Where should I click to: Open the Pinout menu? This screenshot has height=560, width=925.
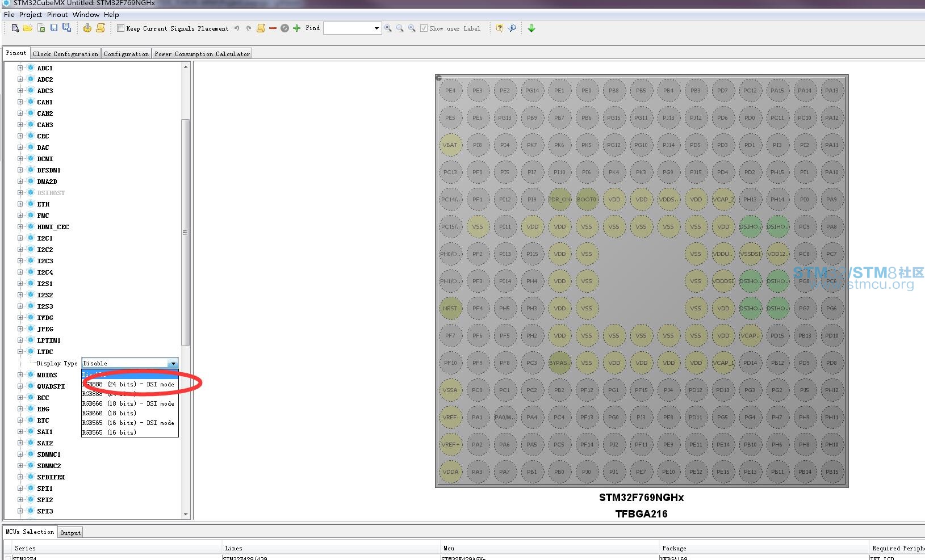pyautogui.click(x=57, y=14)
